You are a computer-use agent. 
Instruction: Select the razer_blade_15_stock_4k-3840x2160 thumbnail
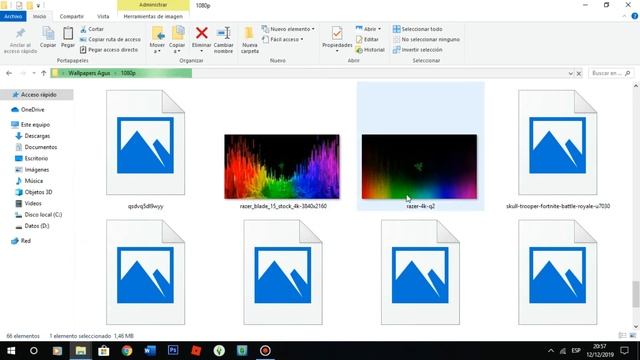[282, 167]
